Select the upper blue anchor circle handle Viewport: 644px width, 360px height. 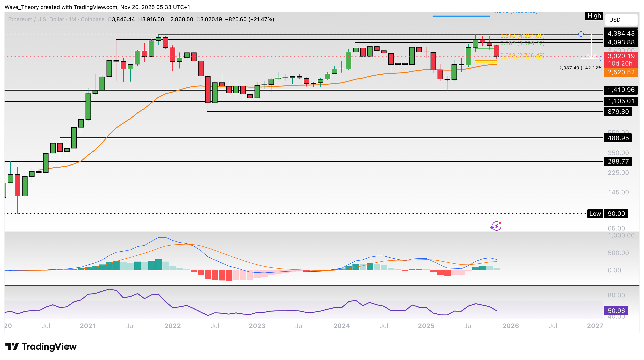tap(581, 34)
